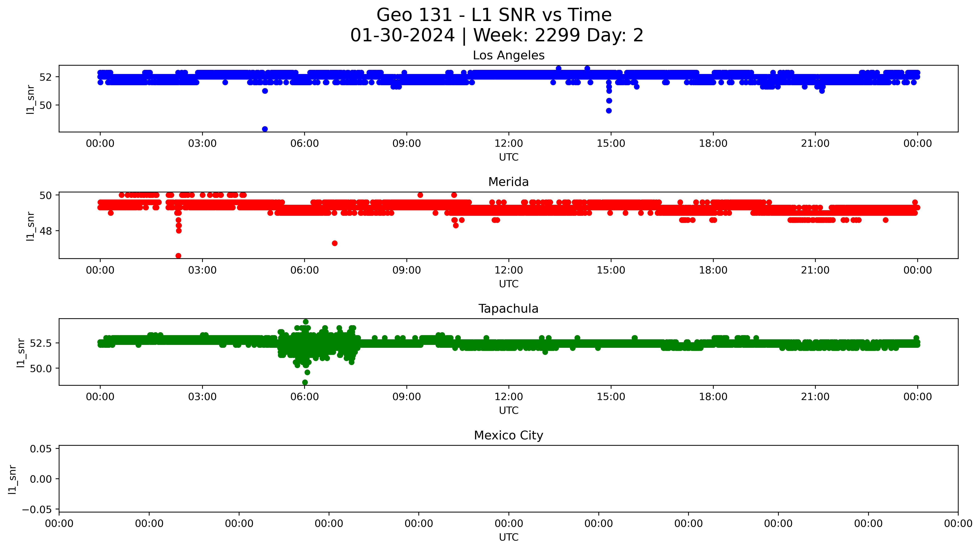980x550 pixels.
Task: Click y-tick "0.05" on the Mexico City plot
Action: pos(41,449)
